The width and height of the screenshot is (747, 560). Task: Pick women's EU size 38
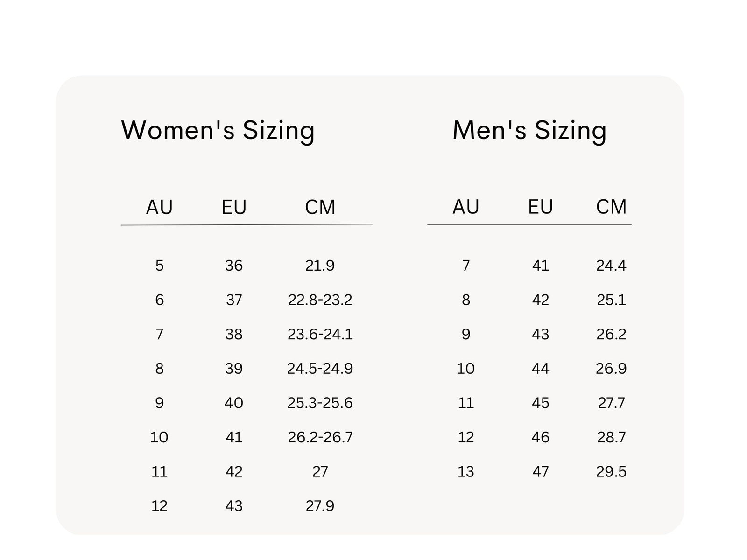pos(234,334)
